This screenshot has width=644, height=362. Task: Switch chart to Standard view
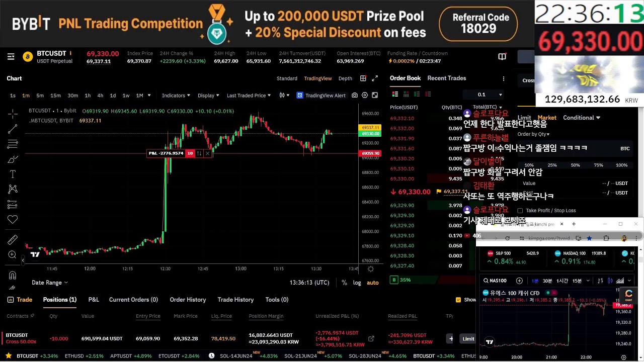(x=287, y=78)
